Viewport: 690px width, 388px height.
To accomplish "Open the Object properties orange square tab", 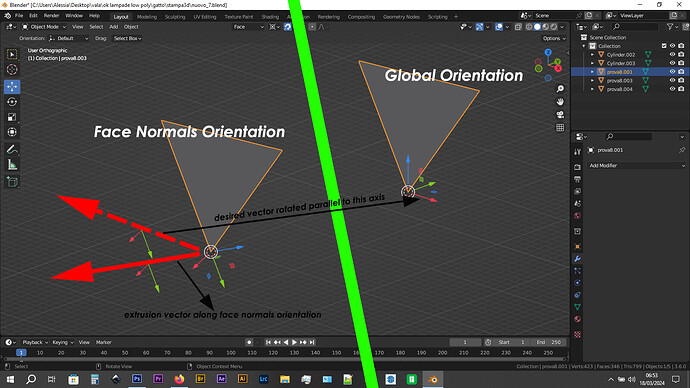I will coord(577,246).
